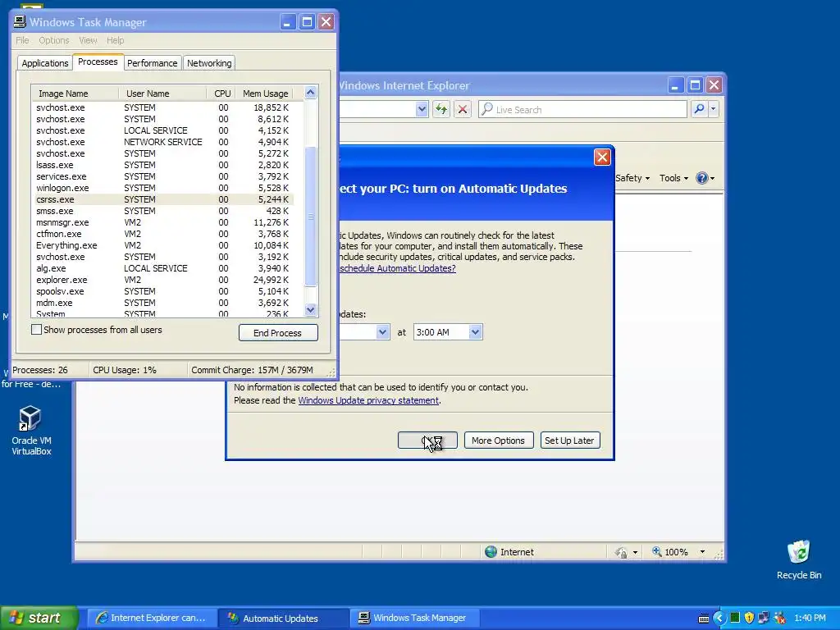Open the Oracle VM VirtualBox desktop icon
Viewport: 840px width, 630px height.
31,430
